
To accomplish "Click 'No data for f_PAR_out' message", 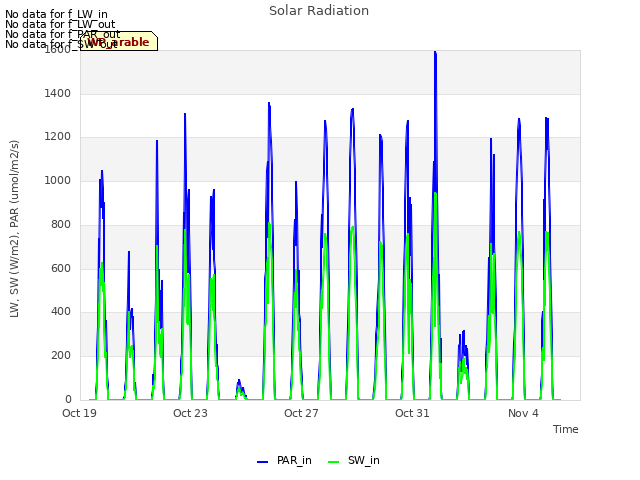I will point(62,34).
